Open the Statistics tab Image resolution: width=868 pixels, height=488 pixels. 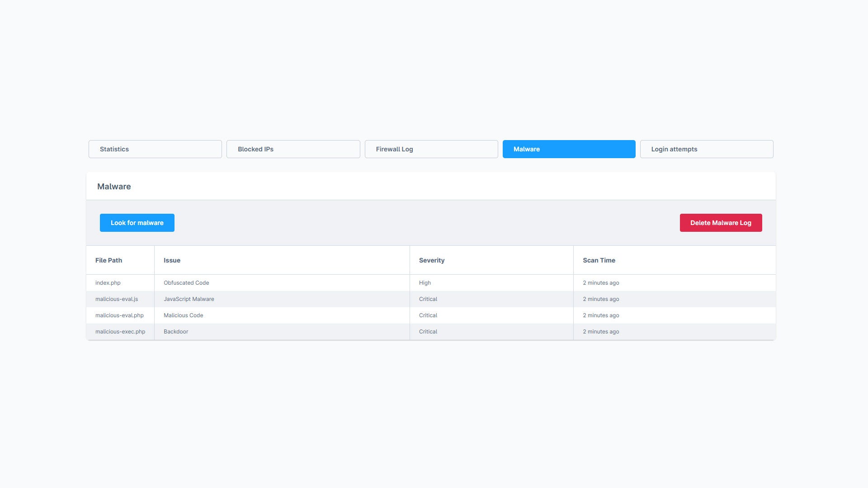coord(155,149)
